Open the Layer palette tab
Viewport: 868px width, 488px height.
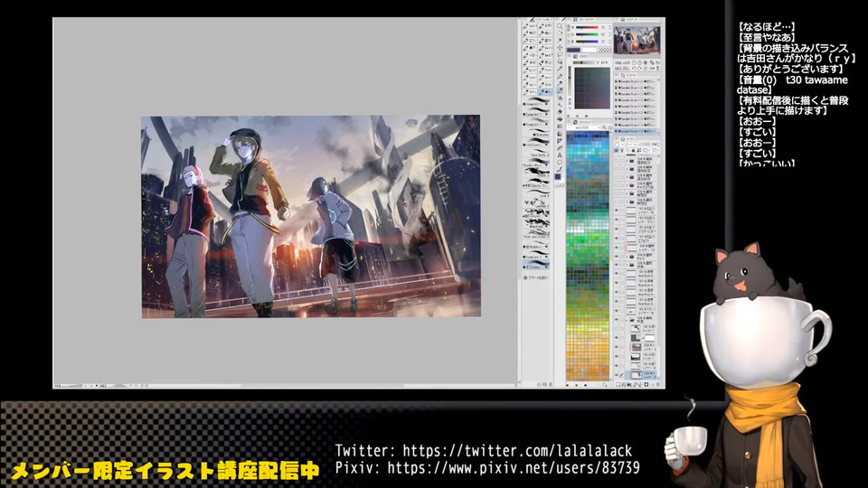pyautogui.click(x=627, y=138)
